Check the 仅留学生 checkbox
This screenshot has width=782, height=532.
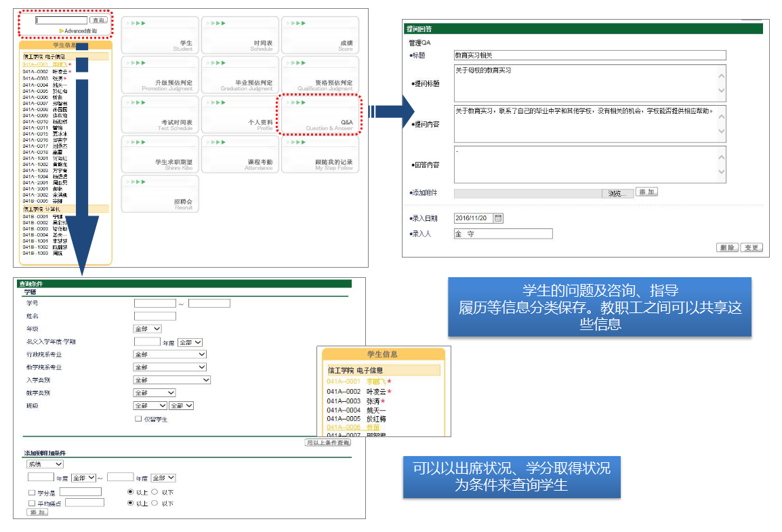pyautogui.click(x=138, y=420)
